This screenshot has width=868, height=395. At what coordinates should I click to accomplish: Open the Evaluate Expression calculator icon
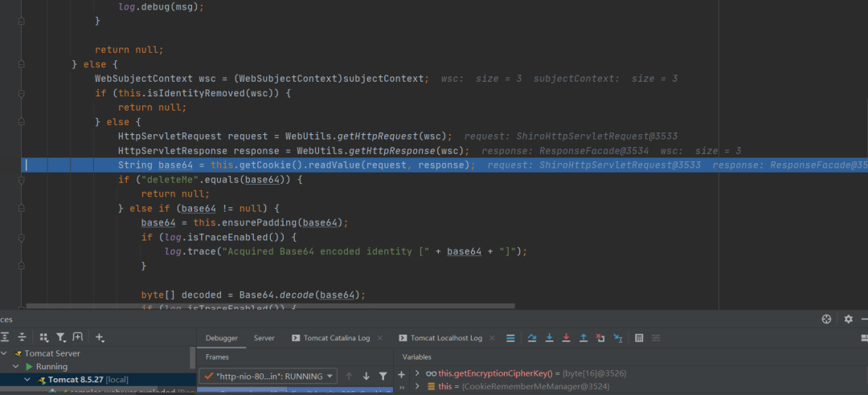tap(639, 337)
